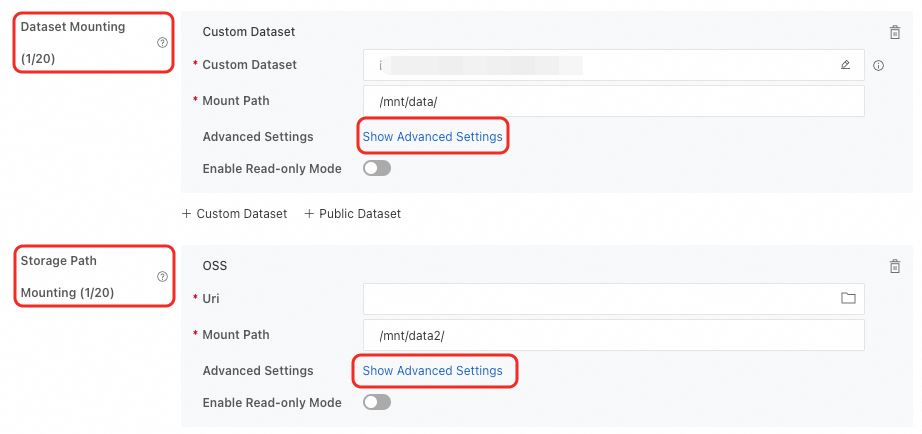Show Advanced Settings for Custom Dataset
Screen dimensions: 922x434
[x=432, y=136]
